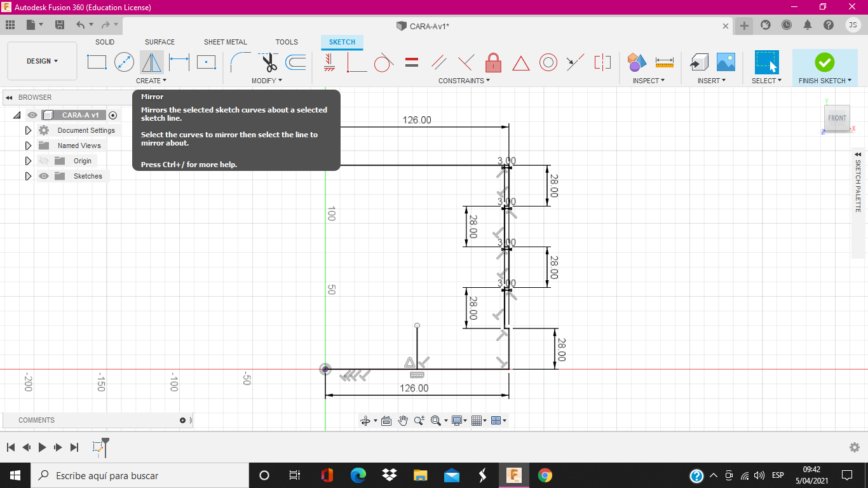868x488 pixels.
Task: Expand the Sketches folder in browser
Action: tap(28, 176)
